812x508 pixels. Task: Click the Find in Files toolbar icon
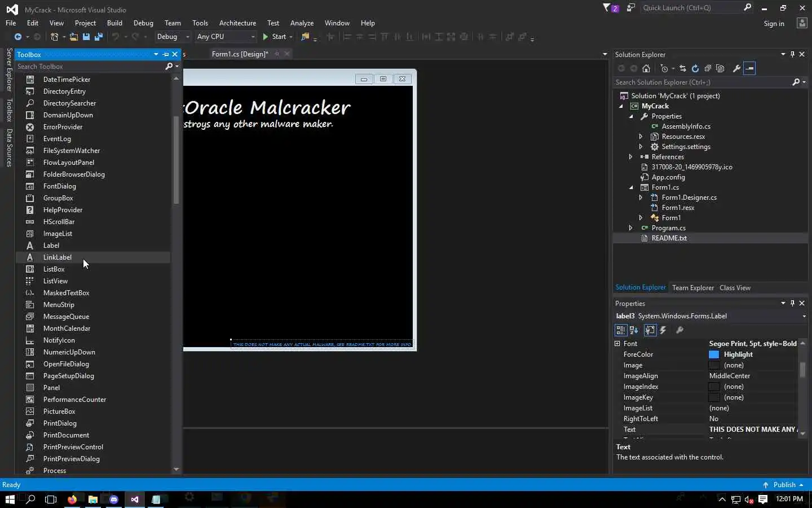(x=305, y=37)
